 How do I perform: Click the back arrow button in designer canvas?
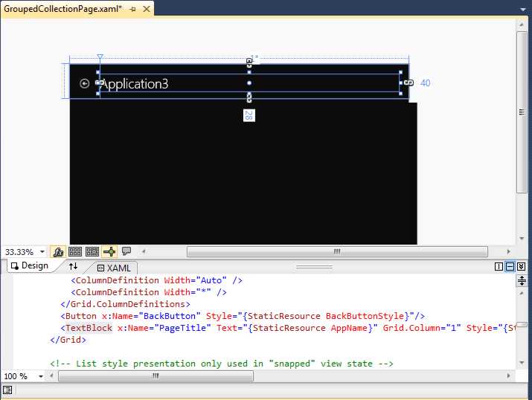point(84,84)
